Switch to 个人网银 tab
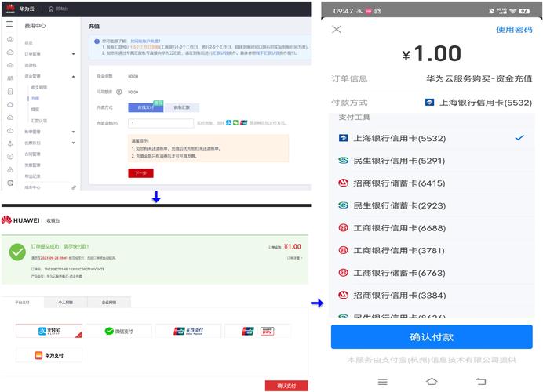543x392 pixels. [65, 302]
